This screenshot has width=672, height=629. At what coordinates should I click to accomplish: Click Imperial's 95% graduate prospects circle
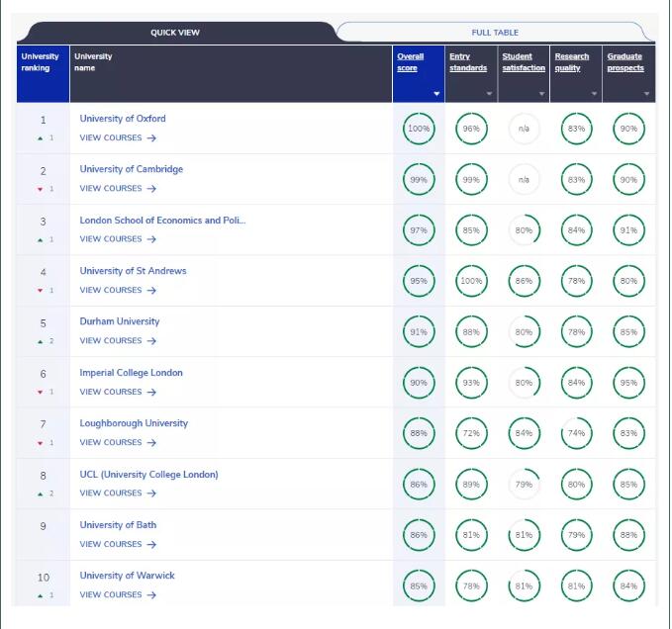point(628,383)
